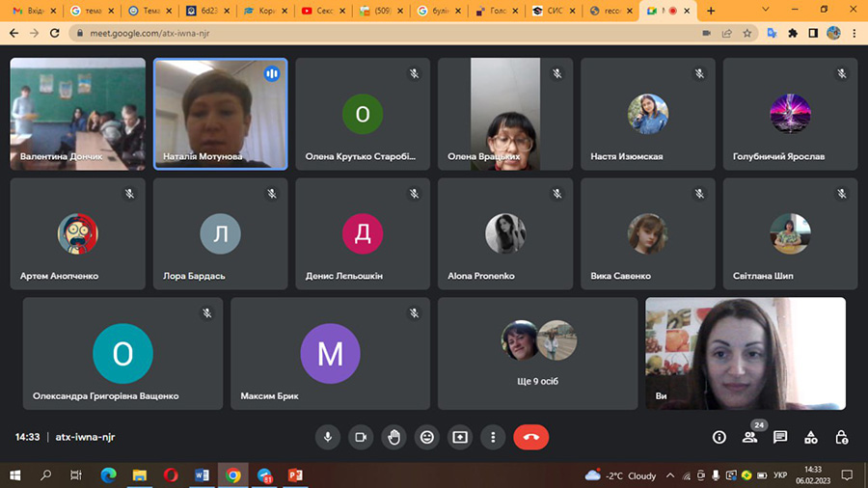
Task: Show the participants list with 24 badge
Action: tap(750, 437)
